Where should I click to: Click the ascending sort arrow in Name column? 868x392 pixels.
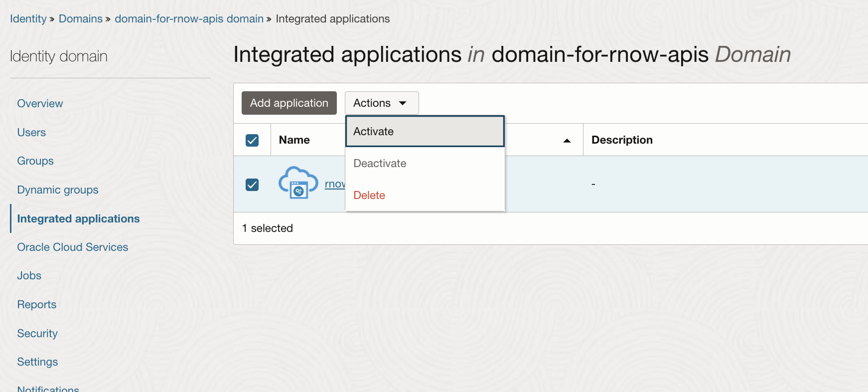[x=567, y=141]
